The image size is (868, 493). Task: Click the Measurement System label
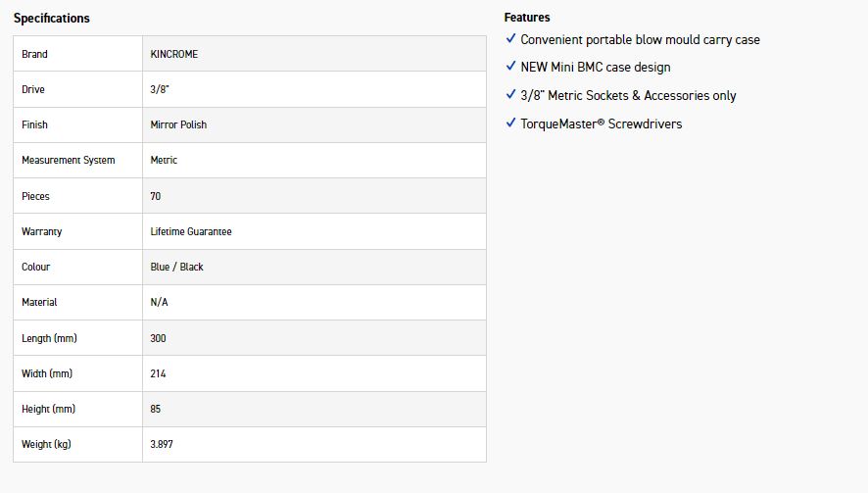click(68, 160)
